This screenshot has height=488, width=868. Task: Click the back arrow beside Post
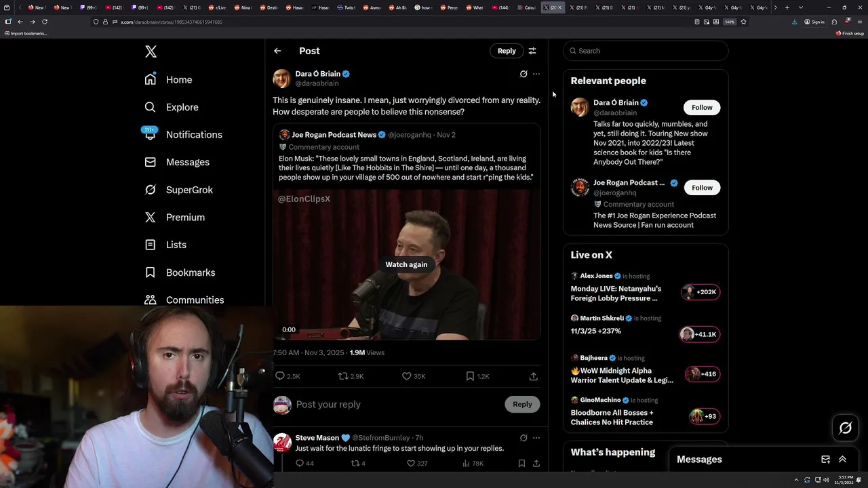(277, 51)
